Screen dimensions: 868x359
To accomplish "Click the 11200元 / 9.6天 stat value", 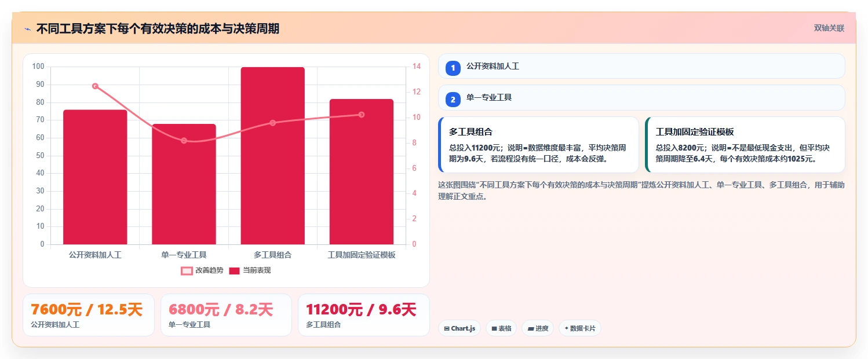I will [x=361, y=310].
